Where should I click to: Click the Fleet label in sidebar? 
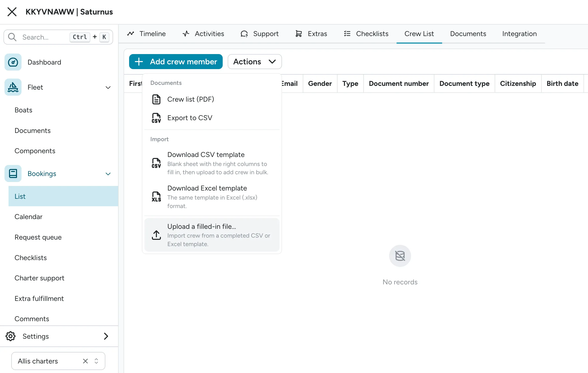(x=35, y=87)
